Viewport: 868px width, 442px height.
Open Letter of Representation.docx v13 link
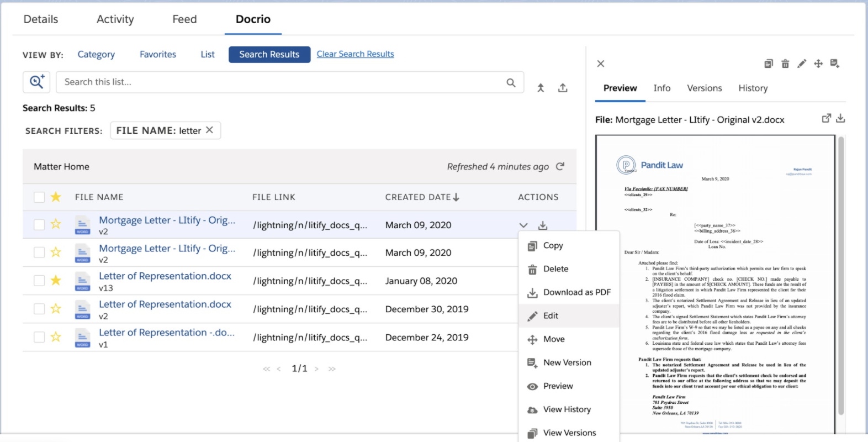coord(165,276)
